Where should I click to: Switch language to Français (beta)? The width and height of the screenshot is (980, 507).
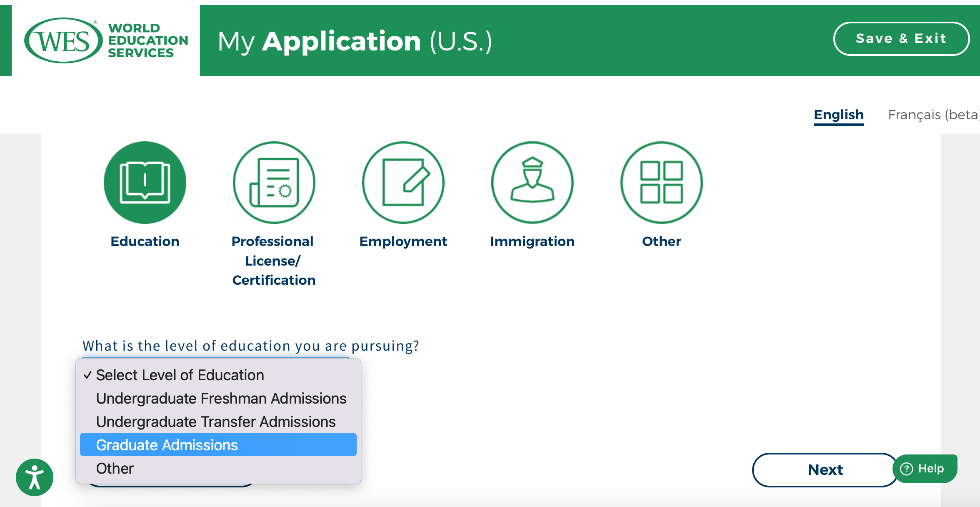coord(932,115)
